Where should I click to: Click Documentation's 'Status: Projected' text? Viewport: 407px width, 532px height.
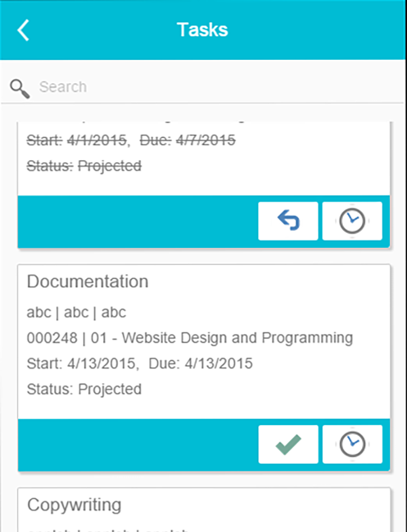(x=84, y=389)
